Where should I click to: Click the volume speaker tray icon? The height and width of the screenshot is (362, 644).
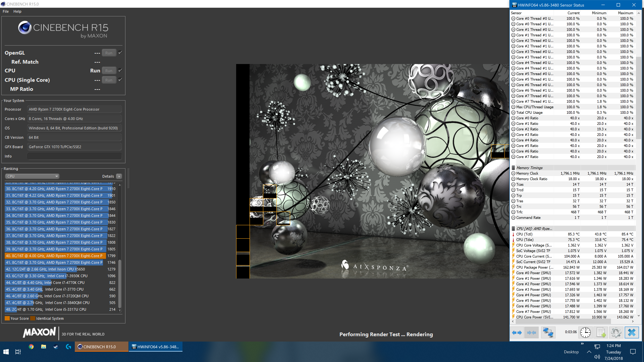click(x=597, y=356)
